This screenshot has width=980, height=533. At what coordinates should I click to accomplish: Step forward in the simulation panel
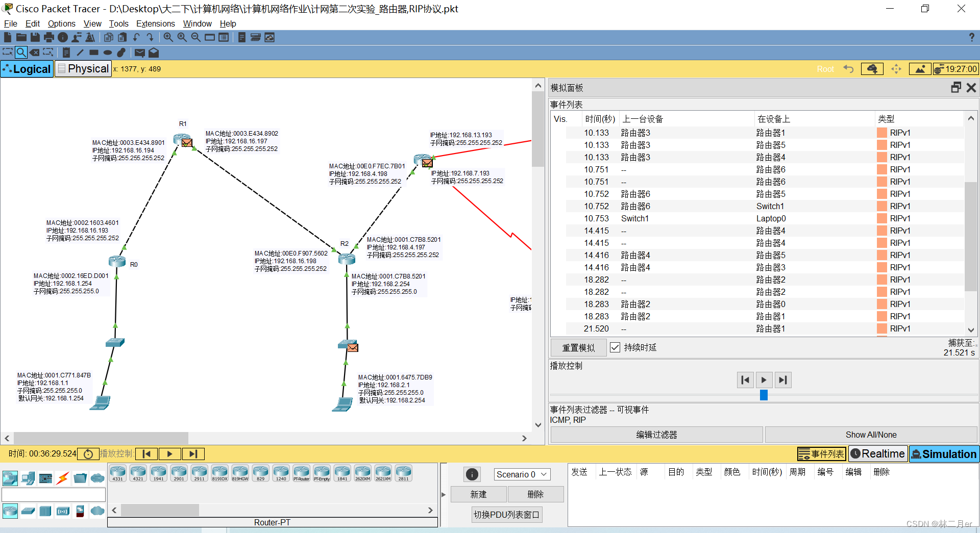pos(783,380)
